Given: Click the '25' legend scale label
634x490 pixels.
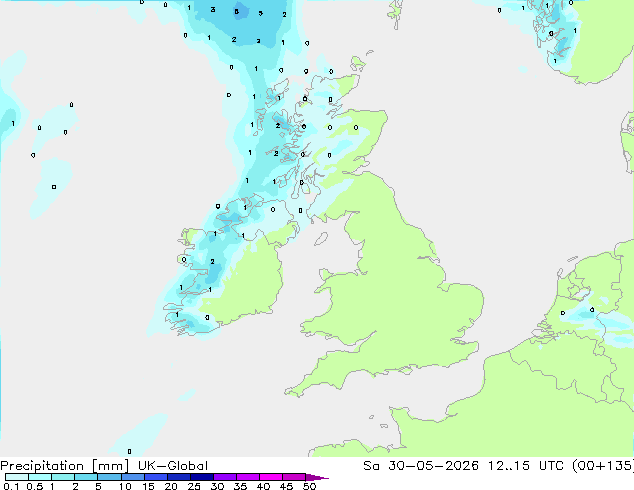Looking at the screenshot, I should [x=194, y=486].
